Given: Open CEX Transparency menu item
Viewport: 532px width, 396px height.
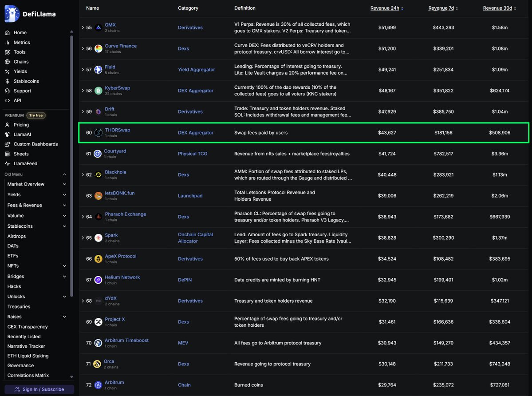Looking at the screenshot, I should (28, 327).
